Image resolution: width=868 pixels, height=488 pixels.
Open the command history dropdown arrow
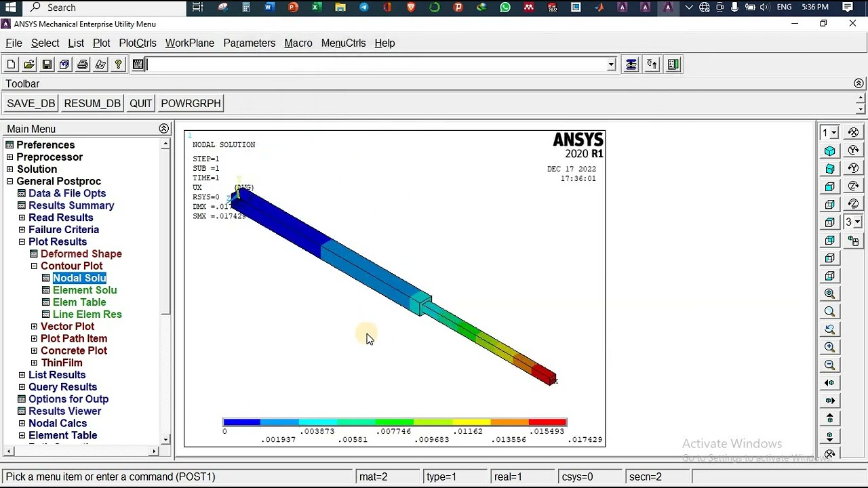[x=611, y=64]
